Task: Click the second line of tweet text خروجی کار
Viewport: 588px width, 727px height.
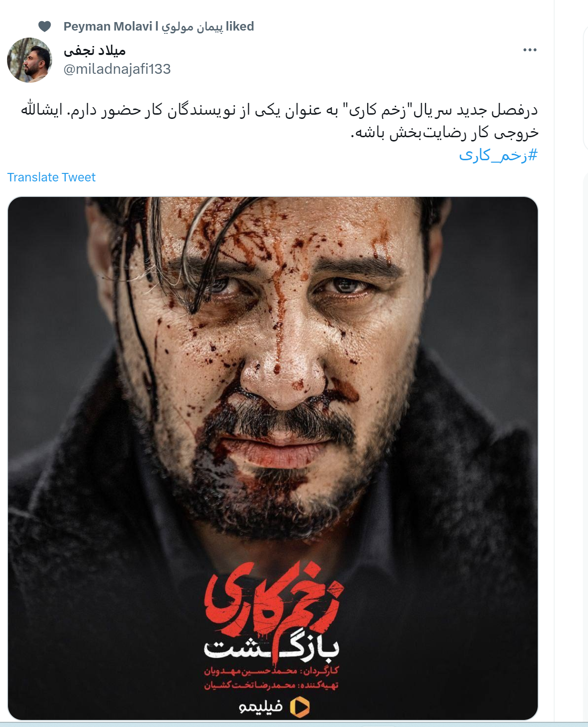Action: tap(445, 133)
